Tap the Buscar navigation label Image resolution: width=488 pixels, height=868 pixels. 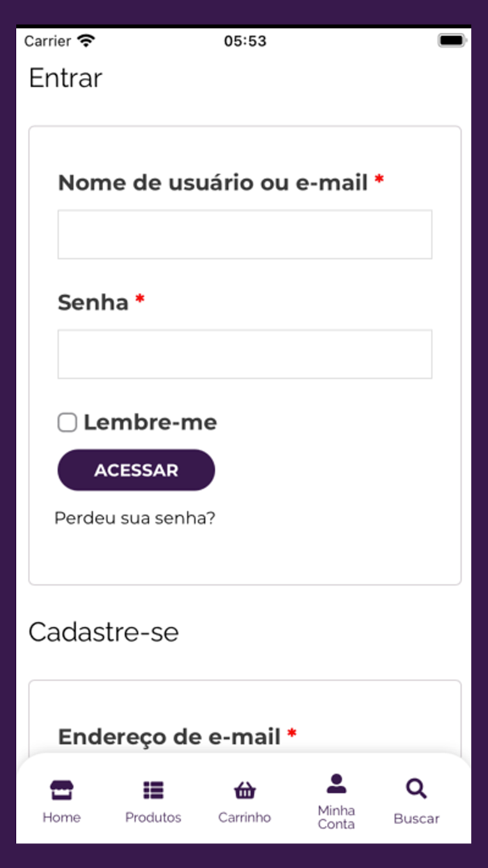pyautogui.click(x=415, y=818)
